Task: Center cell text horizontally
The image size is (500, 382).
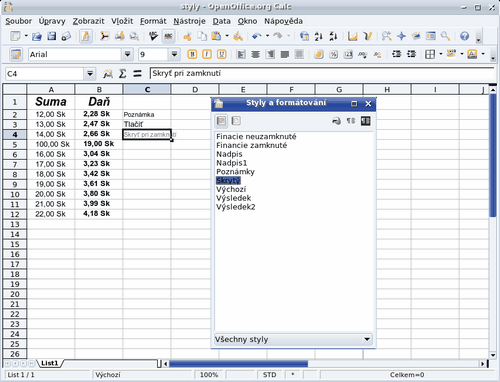Action: pos(255,54)
